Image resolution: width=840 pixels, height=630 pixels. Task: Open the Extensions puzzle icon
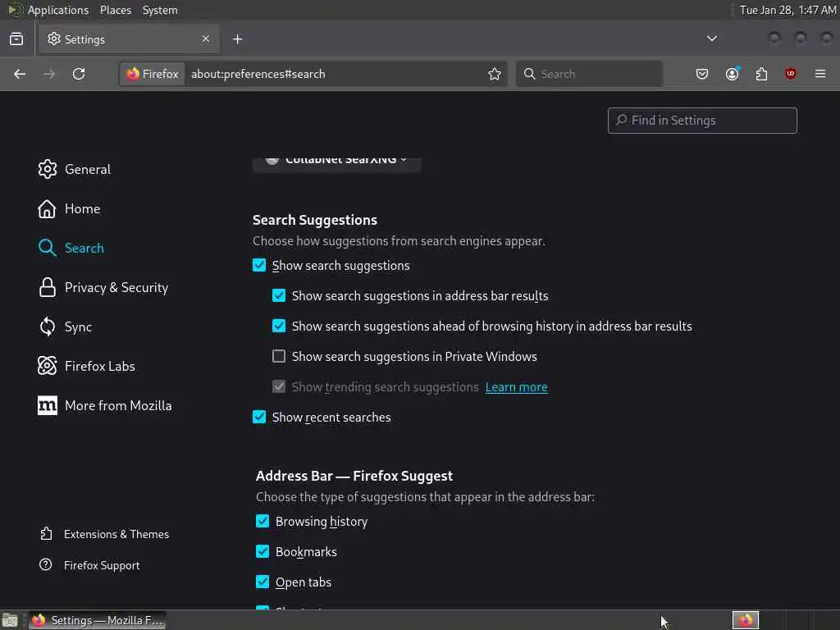[761, 74]
